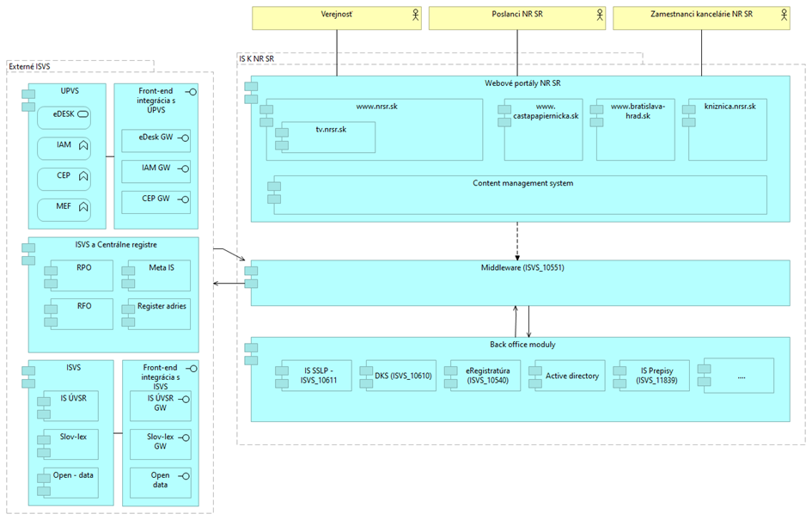Click the function icon next to MEF
This screenshot has height=520, width=812.
pyautogui.click(x=83, y=206)
